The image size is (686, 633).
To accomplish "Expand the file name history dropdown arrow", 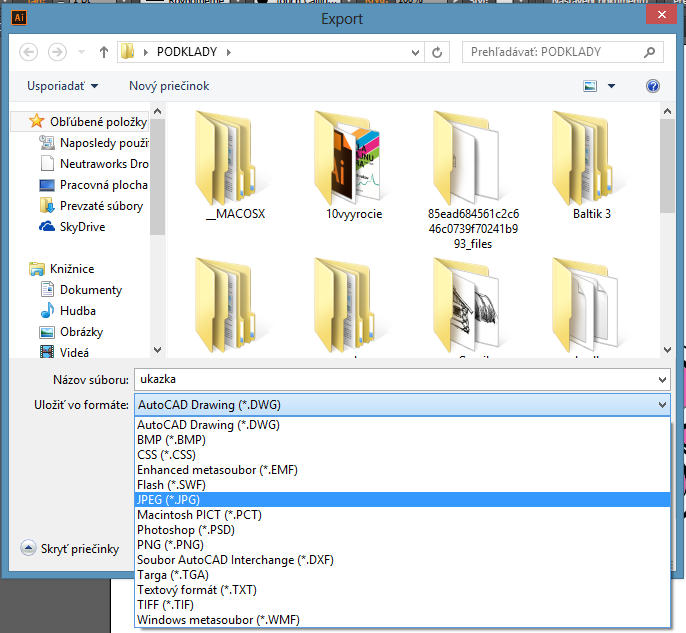I will (x=661, y=380).
